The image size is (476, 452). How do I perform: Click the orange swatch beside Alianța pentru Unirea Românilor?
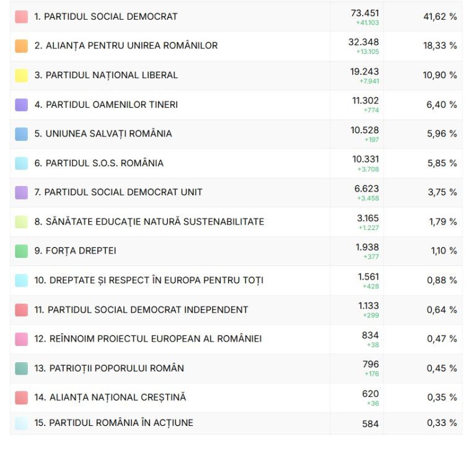coord(21,46)
